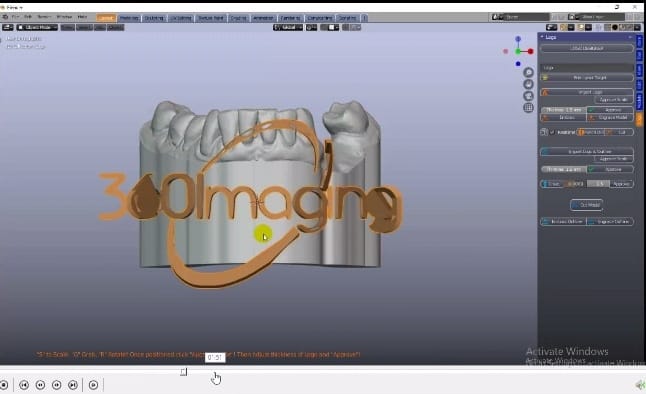Screen dimensions: 646x394
Task: Switch perspective with the grid gizmo icon
Action: tap(528, 108)
